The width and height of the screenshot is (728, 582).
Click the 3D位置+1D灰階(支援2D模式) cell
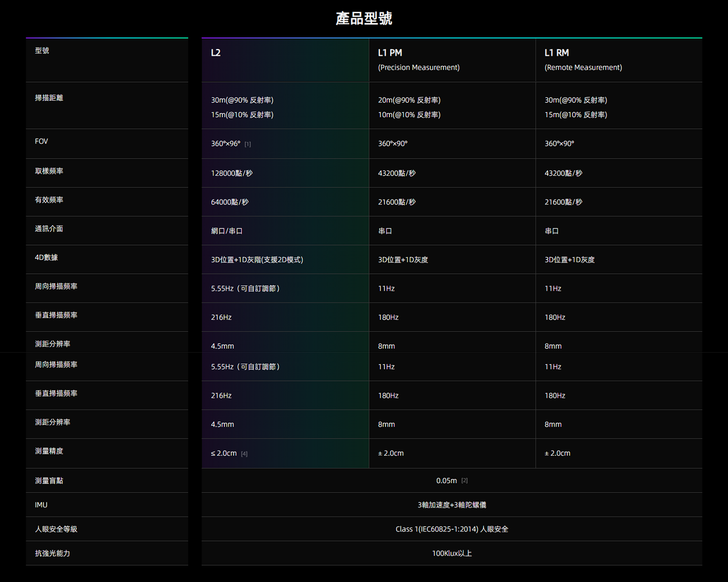tap(257, 260)
